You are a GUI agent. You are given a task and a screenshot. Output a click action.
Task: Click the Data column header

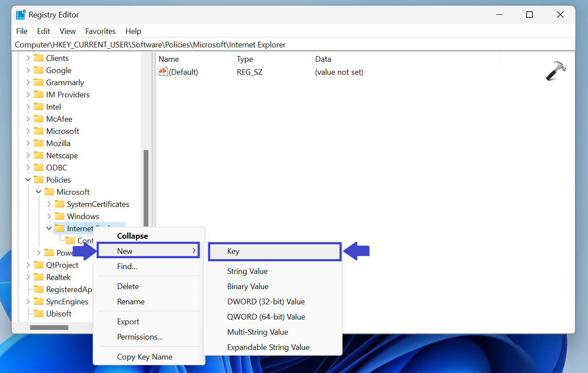(x=323, y=59)
